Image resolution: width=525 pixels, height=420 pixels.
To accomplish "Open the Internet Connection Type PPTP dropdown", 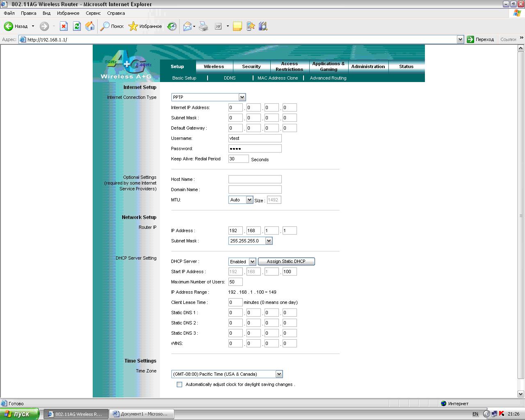I will click(x=208, y=97).
